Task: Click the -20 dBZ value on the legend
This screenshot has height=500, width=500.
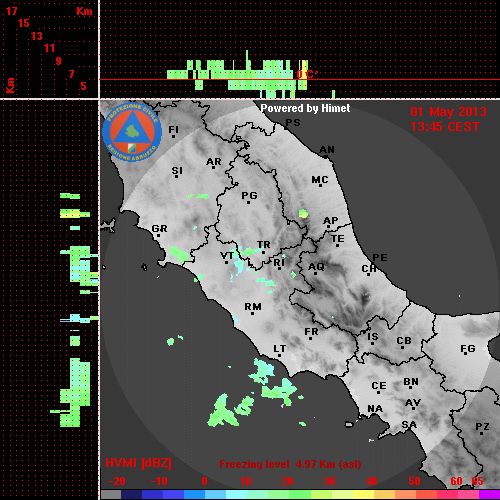Action: (x=117, y=481)
